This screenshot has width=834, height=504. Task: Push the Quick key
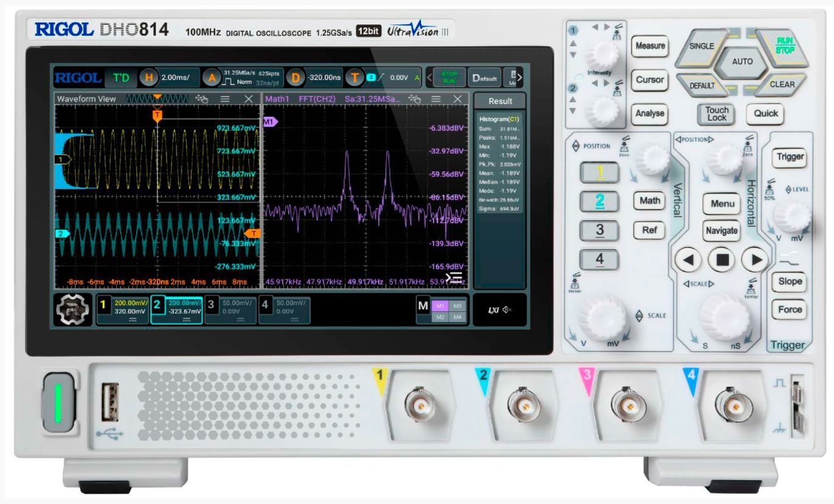pos(765,113)
